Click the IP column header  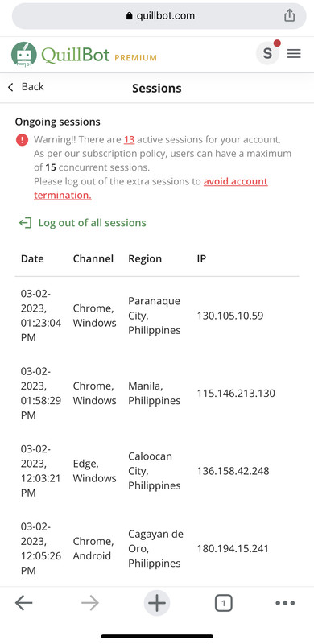click(201, 258)
